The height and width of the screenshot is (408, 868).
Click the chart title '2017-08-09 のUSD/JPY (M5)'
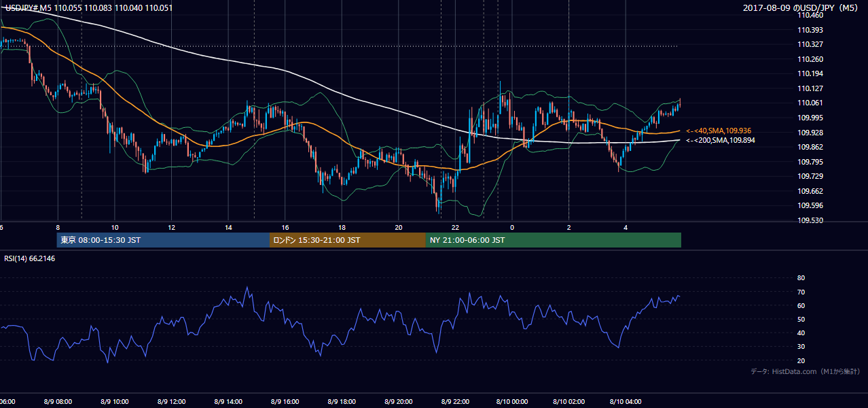coord(802,7)
